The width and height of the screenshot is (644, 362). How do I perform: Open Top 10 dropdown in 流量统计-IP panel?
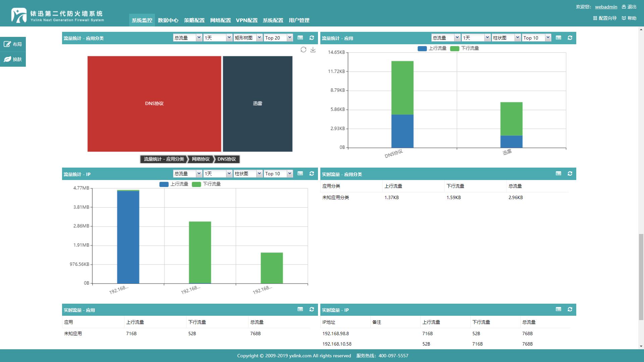pyautogui.click(x=278, y=174)
